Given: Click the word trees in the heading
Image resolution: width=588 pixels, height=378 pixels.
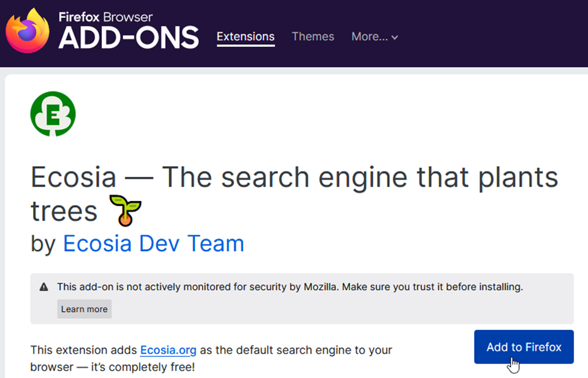Looking at the screenshot, I should pos(63,210).
